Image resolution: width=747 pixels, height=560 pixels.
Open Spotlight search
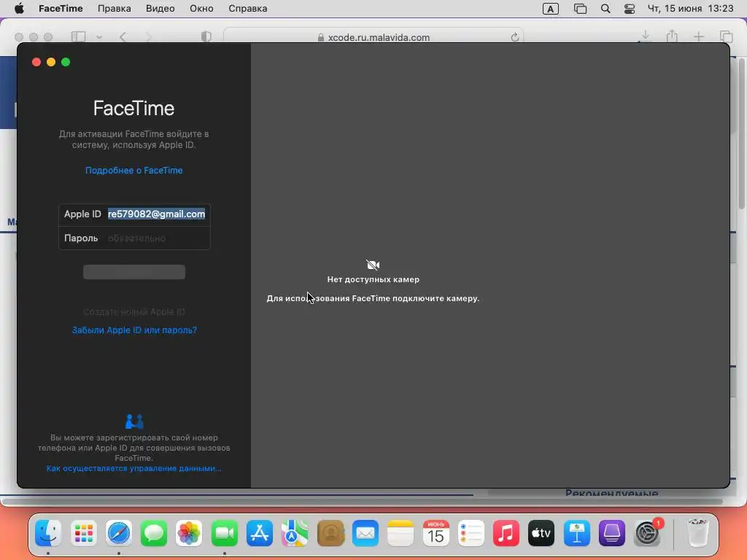point(605,9)
